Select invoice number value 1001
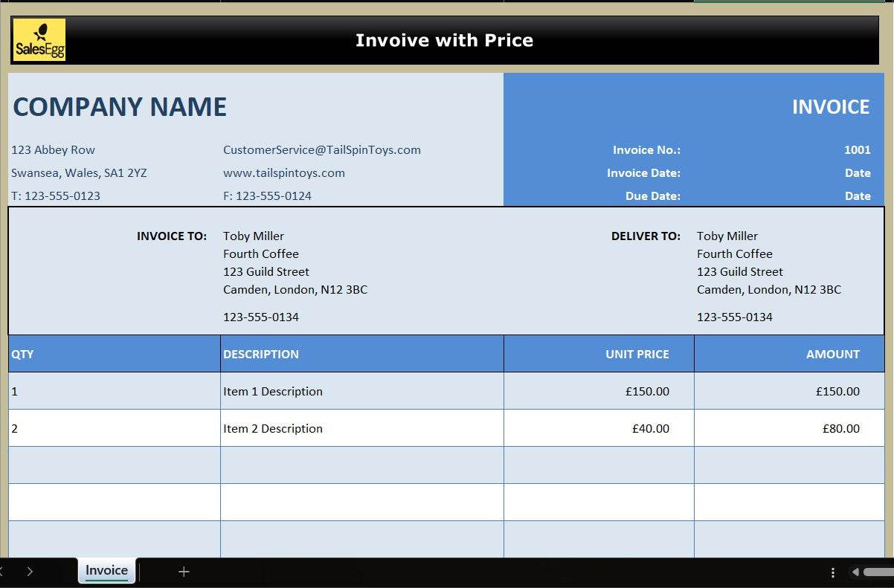This screenshot has height=588, width=894. point(857,149)
